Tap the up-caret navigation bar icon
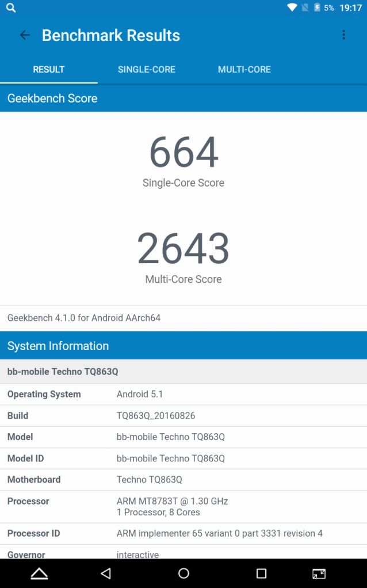Screen dimensions: 367x588 tap(39, 574)
